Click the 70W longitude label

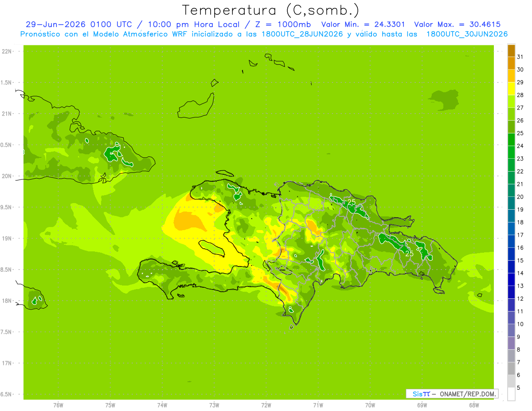point(370,405)
